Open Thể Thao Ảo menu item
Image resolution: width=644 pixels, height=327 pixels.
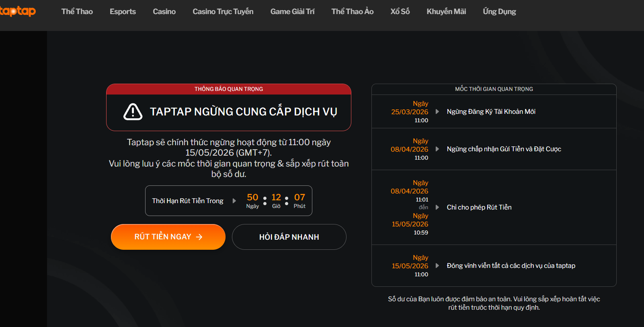(353, 12)
